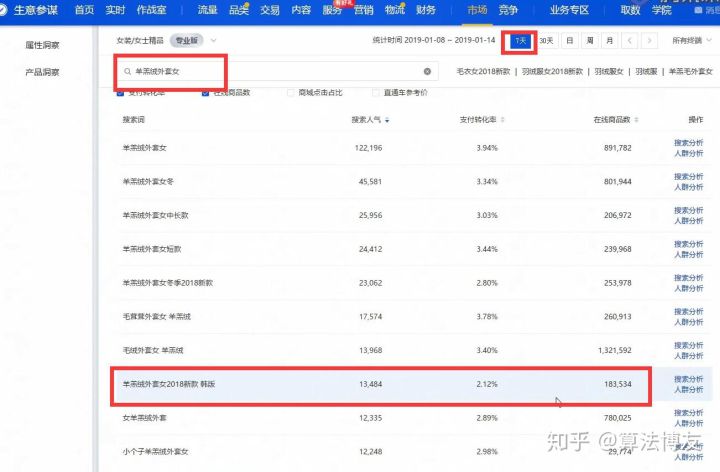The height and width of the screenshot is (472, 720).
Task: Open the 营销 tab
Action: coord(363,10)
